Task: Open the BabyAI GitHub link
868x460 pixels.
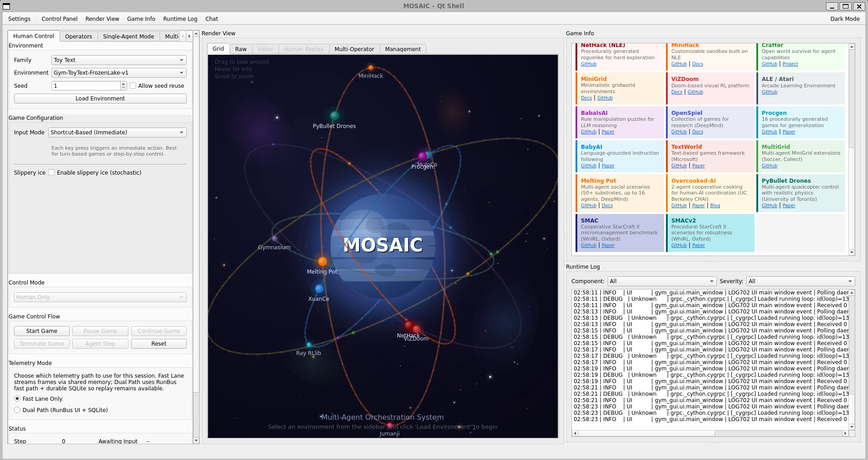Action: [589, 166]
